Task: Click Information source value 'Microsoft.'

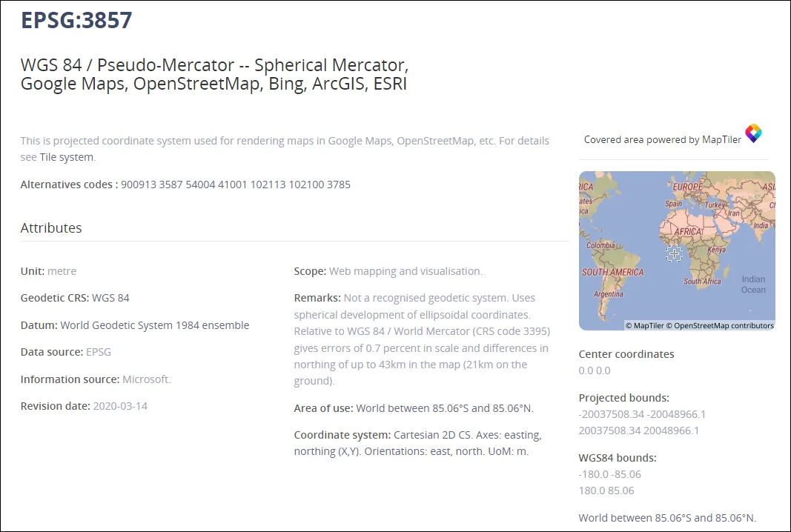Action: click(x=146, y=379)
